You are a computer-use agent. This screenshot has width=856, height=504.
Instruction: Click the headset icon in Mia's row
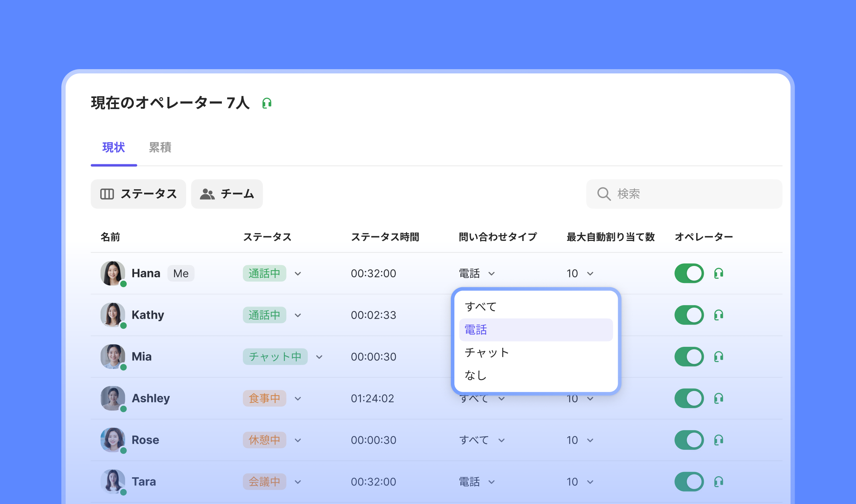click(719, 357)
